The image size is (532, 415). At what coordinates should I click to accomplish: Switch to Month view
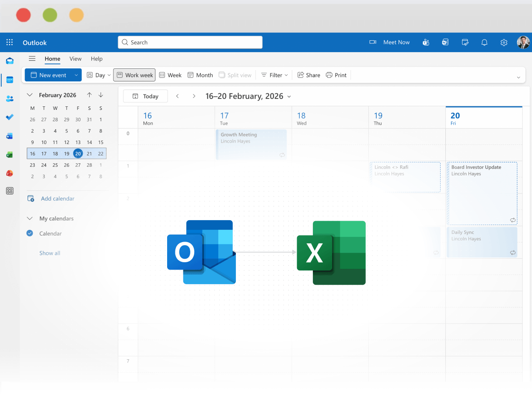200,75
